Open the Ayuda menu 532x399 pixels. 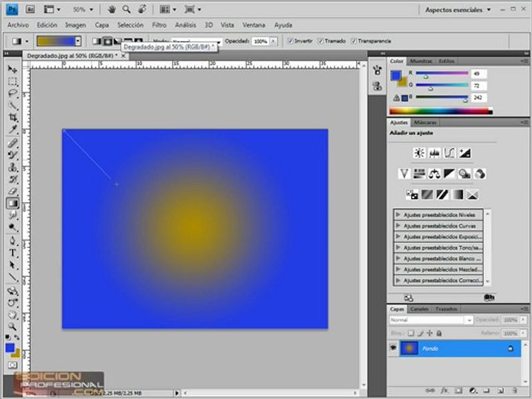tap(283, 25)
